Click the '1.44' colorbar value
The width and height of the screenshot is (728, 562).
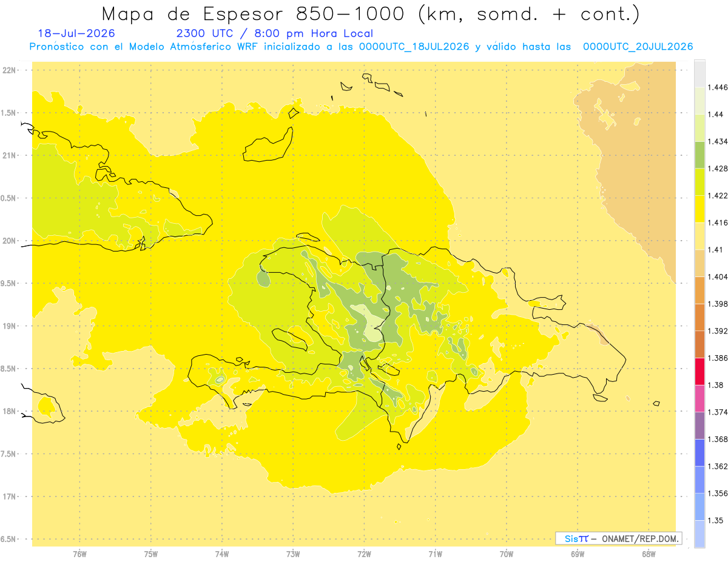(716, 115)
